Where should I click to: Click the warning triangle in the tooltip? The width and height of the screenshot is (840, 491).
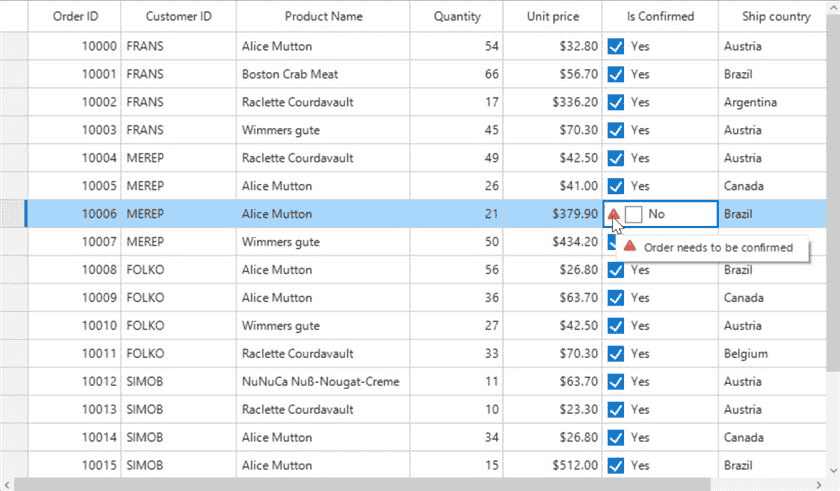coord(630,246)
